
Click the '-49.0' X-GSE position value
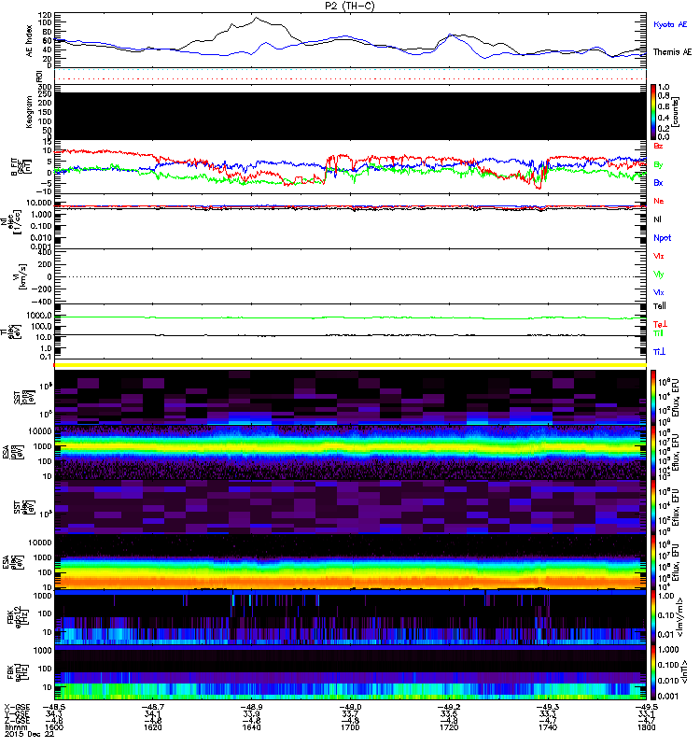[350, 708]
